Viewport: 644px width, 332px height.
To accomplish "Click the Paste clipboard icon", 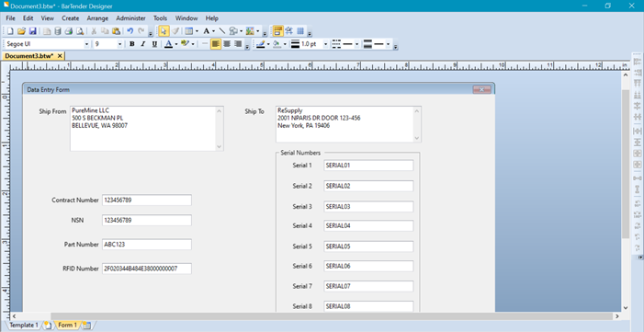I will pos(117,31).
